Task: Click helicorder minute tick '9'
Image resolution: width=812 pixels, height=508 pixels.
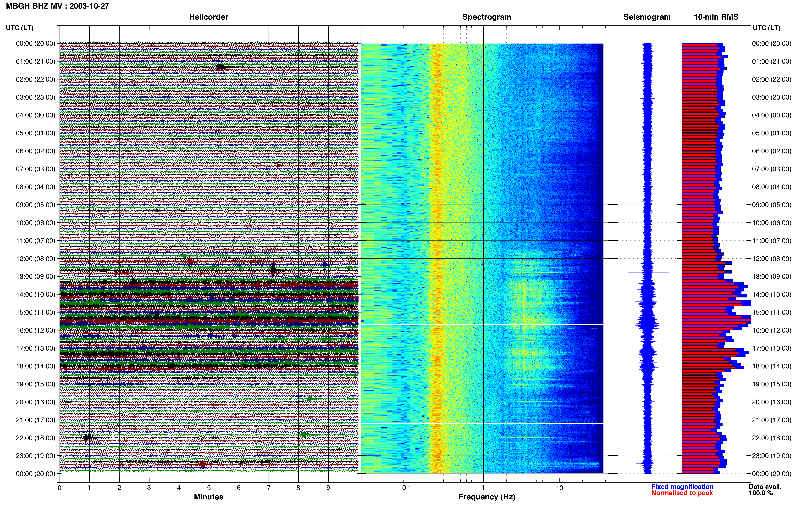Action: click(x=328, y=487)
